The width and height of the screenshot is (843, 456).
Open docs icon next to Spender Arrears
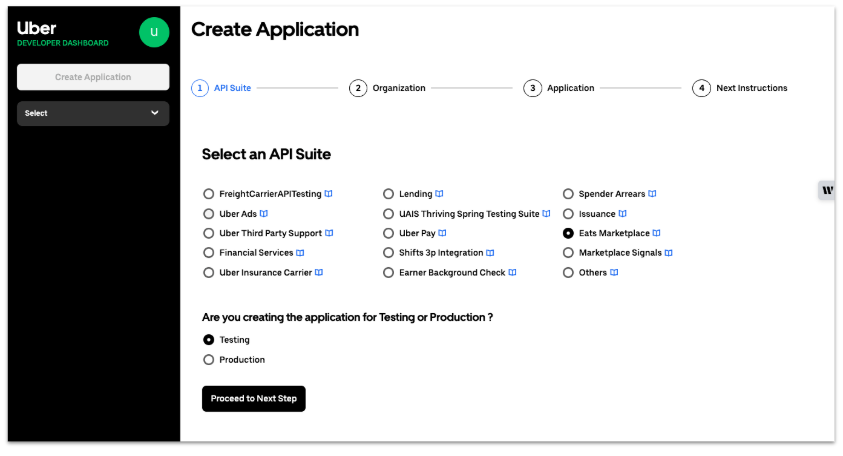(x=652, y=194)
